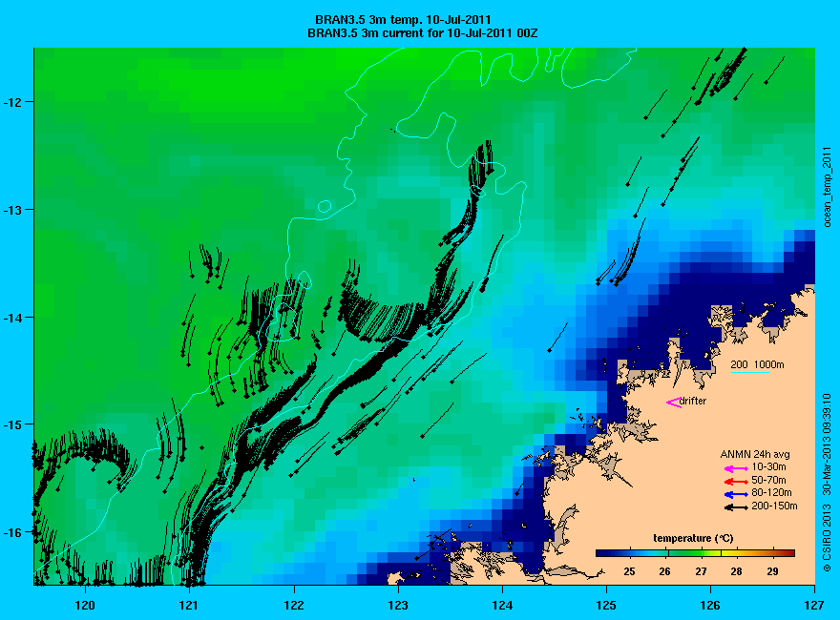
Task: Click the latitude axis label -16
Action: click(x=10, y=532)
